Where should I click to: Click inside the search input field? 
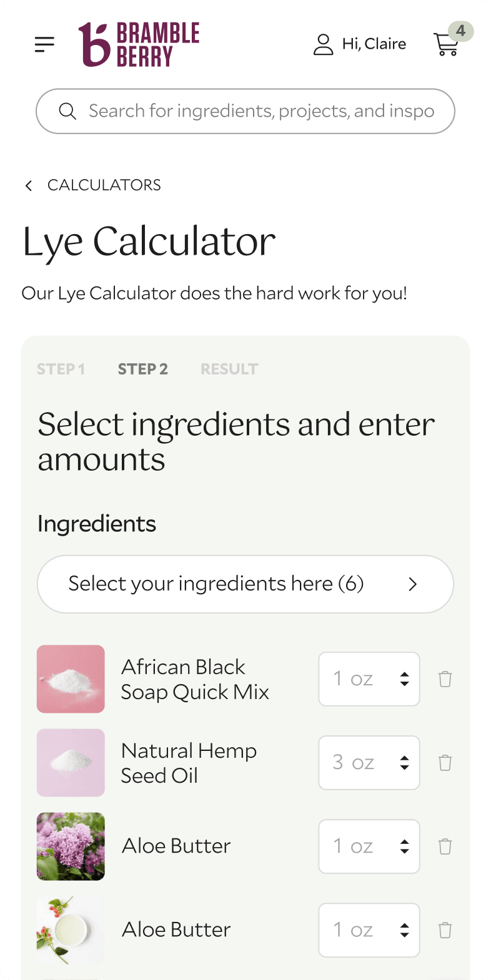(250, 111)
